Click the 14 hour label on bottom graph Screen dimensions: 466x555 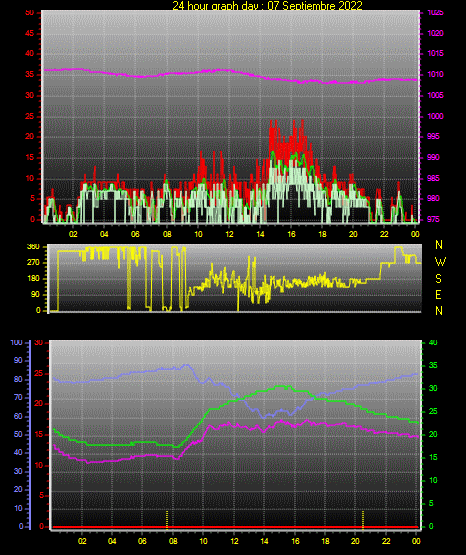pyautogui.click(x=265, y=541)
